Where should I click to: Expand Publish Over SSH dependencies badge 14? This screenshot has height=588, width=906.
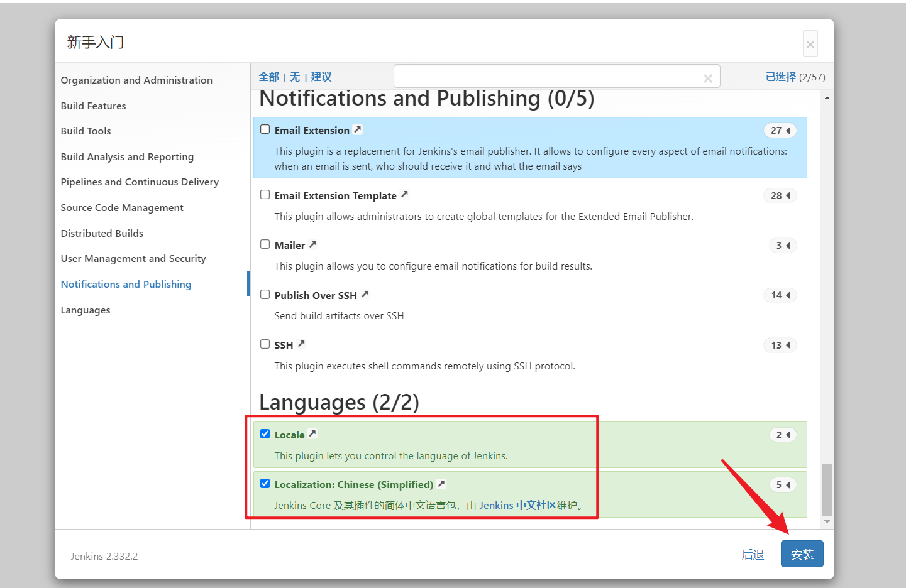(x=780, y=295)
